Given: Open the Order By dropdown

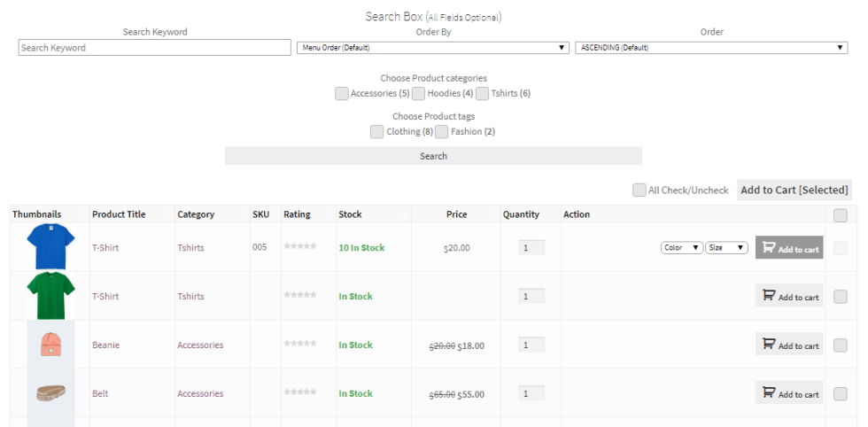Looking at the screenshot, I should click(433, 48).
